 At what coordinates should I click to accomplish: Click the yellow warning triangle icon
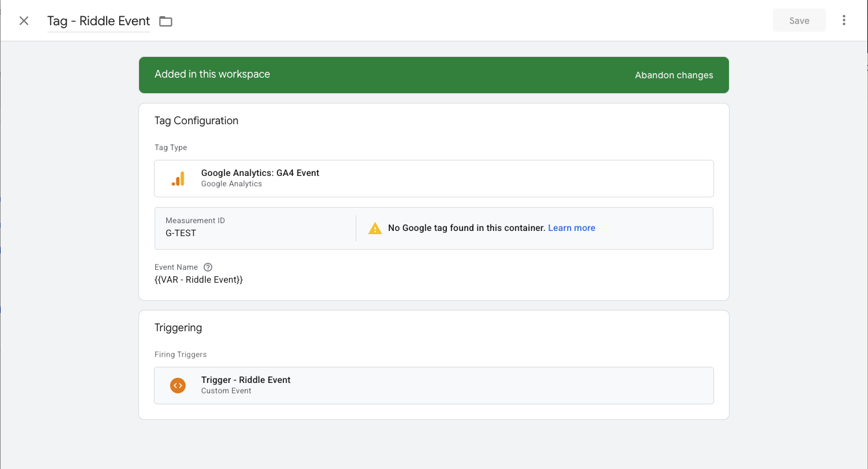coord(375,228)
